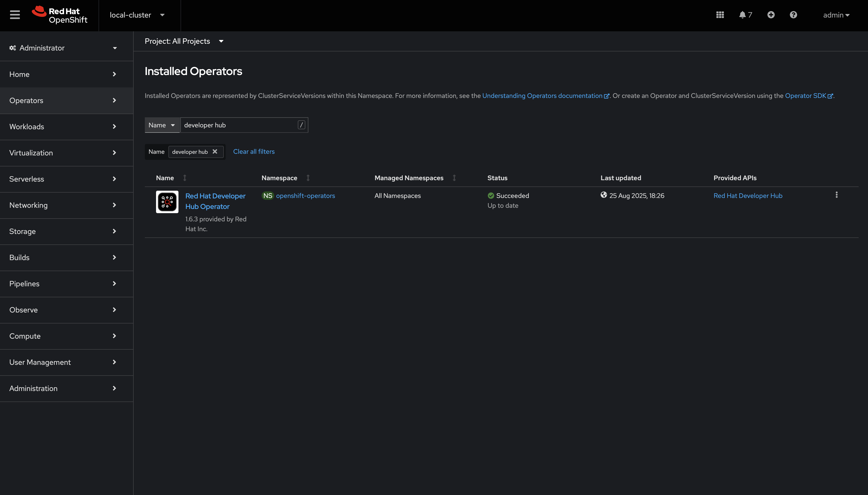
Task: Open Red Hat Developer Hub Operator details
Action: click(x=215, y=201)
